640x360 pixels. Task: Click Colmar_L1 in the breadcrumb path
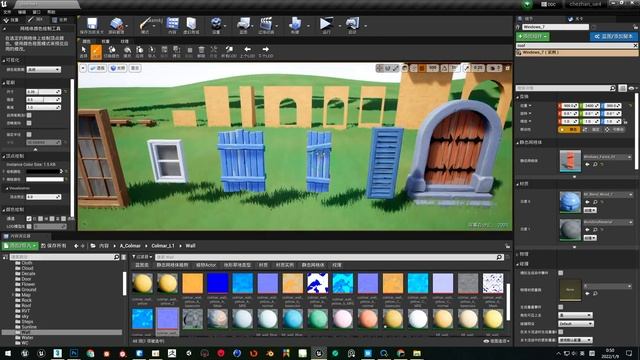163,246
